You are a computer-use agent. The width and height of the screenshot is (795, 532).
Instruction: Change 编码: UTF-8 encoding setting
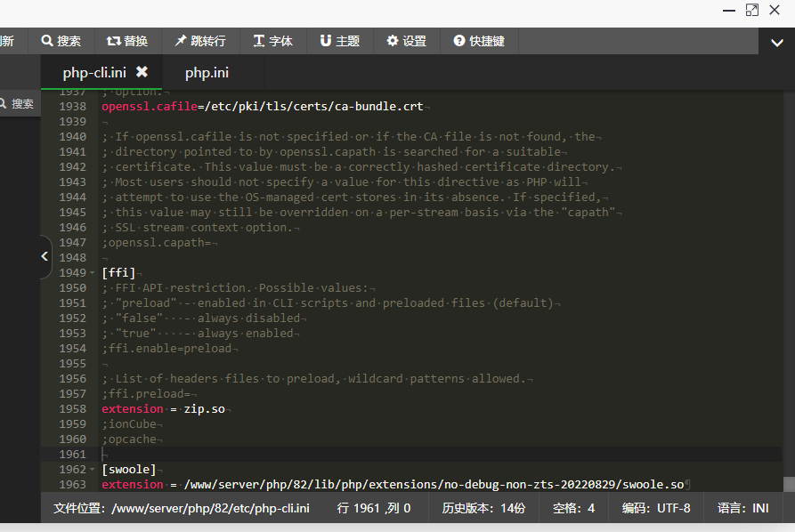pyautogui.click(x=656, y=508)
